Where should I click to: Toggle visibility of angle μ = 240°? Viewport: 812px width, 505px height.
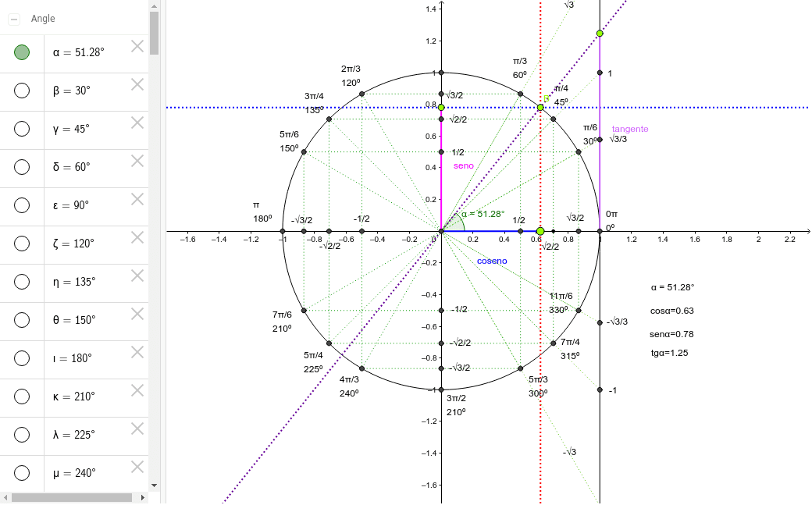coord(22,473)
